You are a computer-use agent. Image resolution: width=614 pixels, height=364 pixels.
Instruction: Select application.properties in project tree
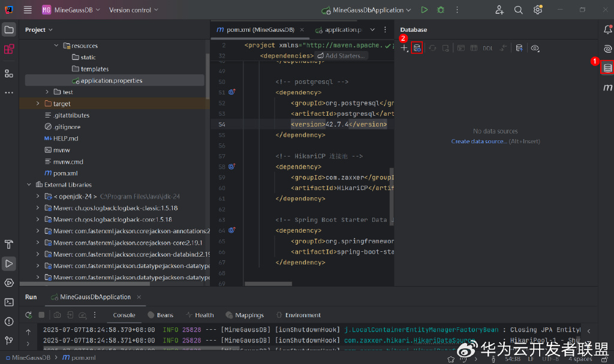[x=115, y=80]
